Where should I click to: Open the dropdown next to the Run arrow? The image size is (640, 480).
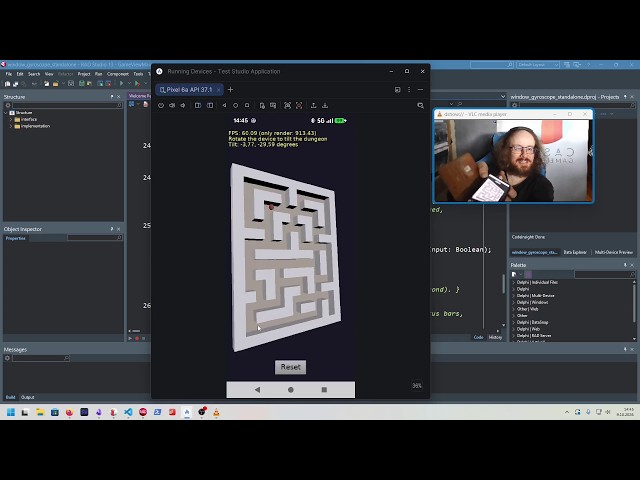(x=129, y=84)
